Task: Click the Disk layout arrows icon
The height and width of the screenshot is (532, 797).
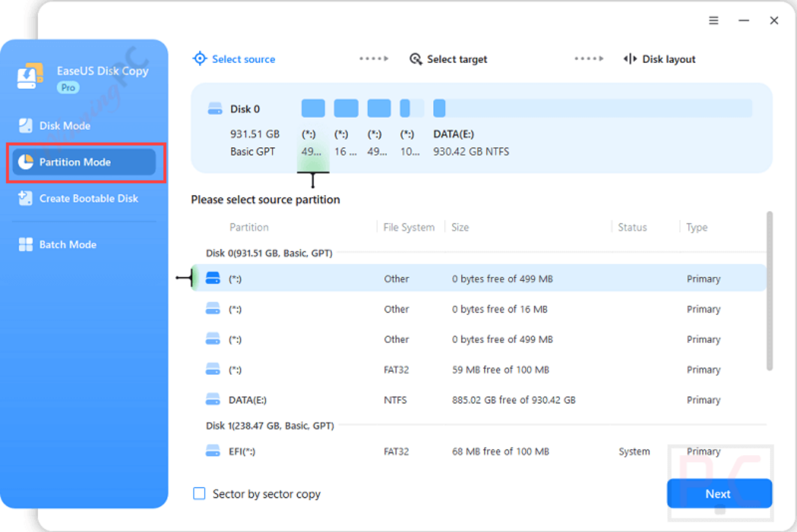Action: pos(629,59)
